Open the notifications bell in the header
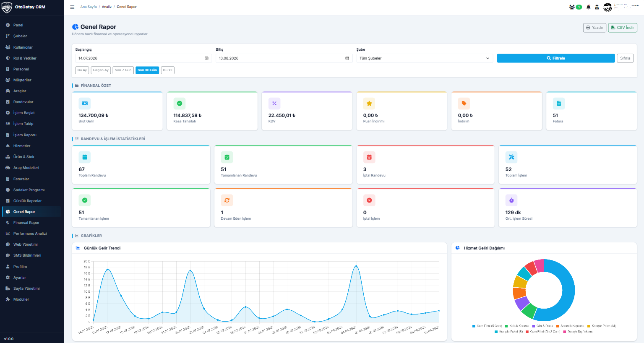The image size is (644, 343). [x=588, y=7]
